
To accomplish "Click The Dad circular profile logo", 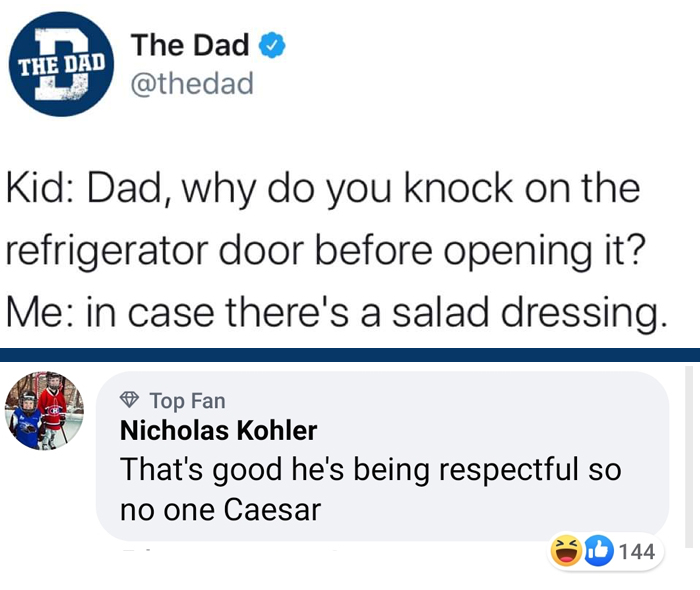I will (61, 64).
